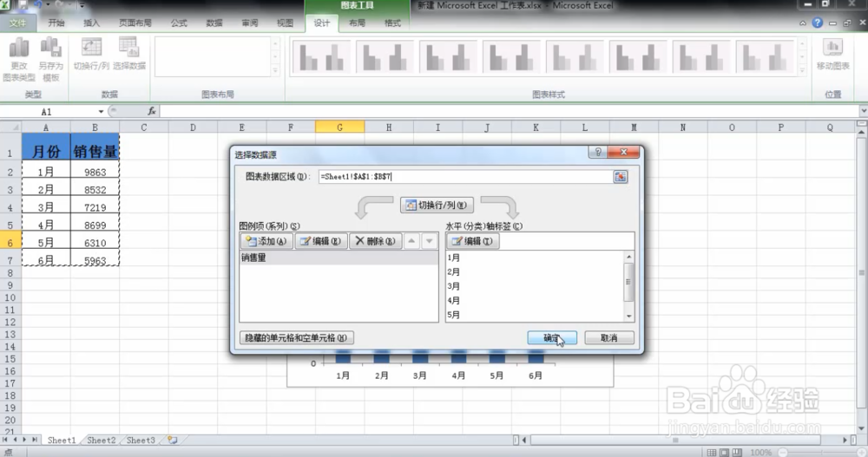Image resolution: width=868 pixels, height=457 pixels.
Task: Click the Select Data ribbon icon
Action: tap(129, 54)
